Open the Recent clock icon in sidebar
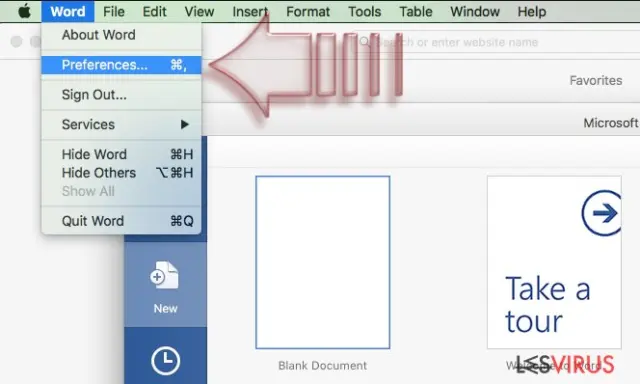This screenshot has height=384, width=640. [x=165, y=361]
